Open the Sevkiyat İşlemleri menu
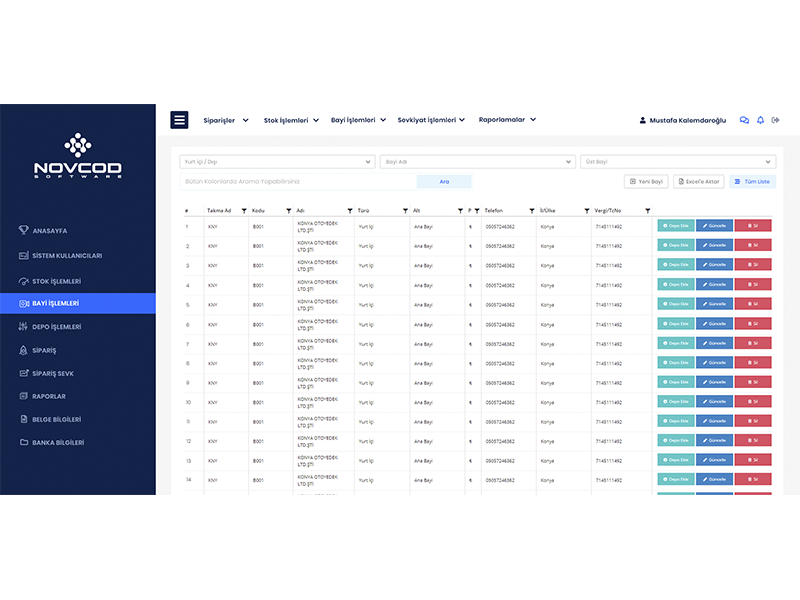The image size is (800, 600). click(x=431, y=120)
